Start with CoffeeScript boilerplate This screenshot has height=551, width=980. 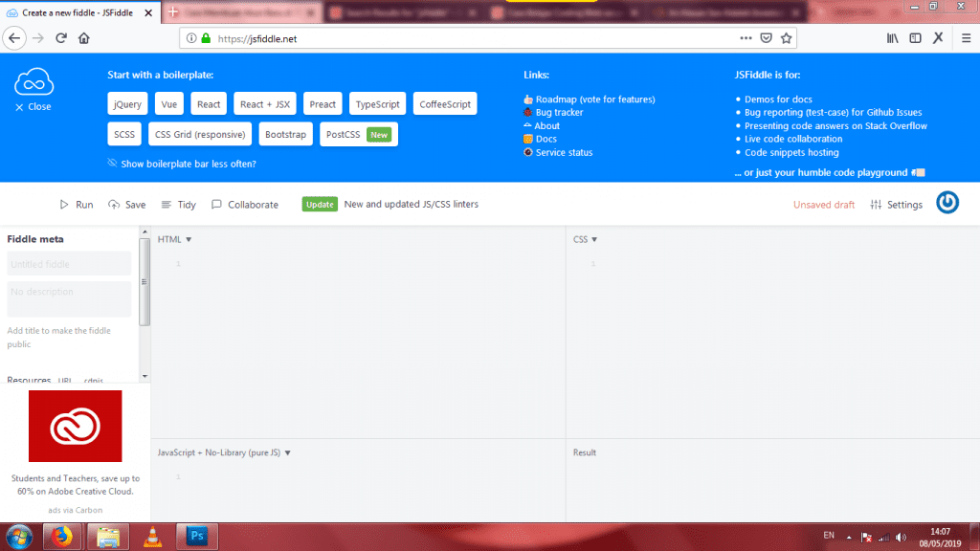pos(445,103)
